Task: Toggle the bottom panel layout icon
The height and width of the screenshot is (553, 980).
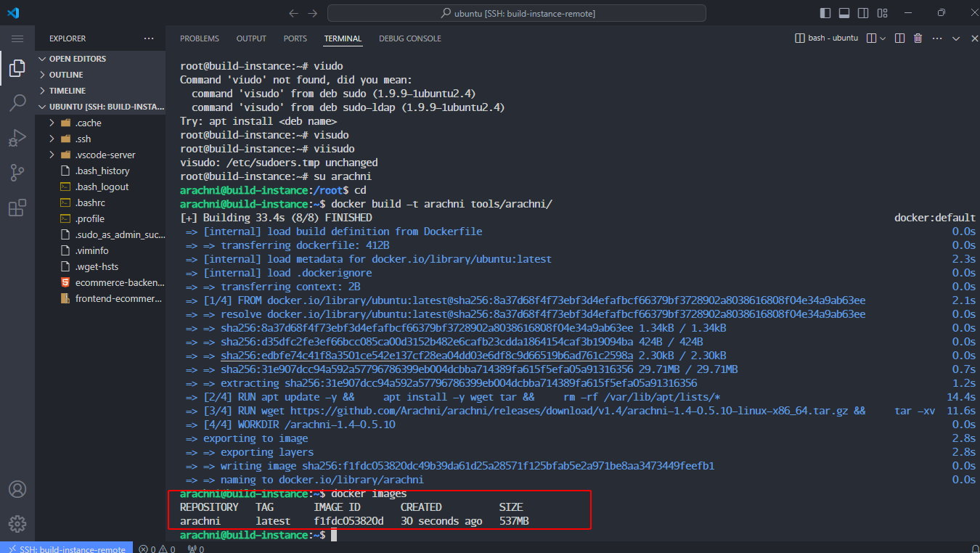Action: (x=844, y=13)
